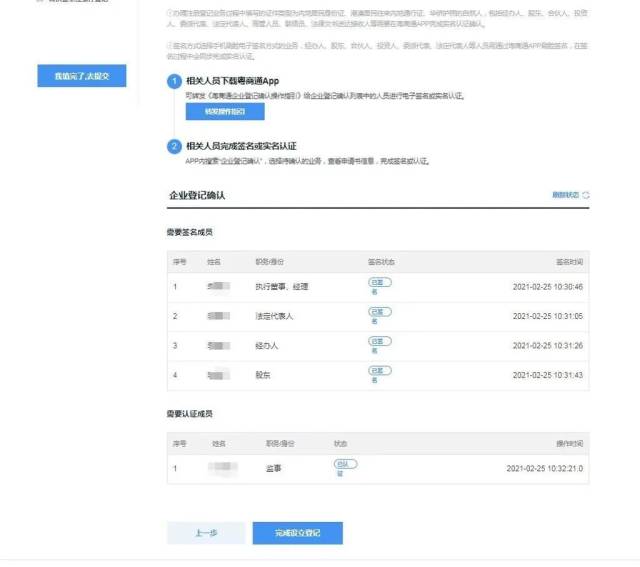Click the blurred name in the 经办人 row
640x567 pixels.
point(219,346)
